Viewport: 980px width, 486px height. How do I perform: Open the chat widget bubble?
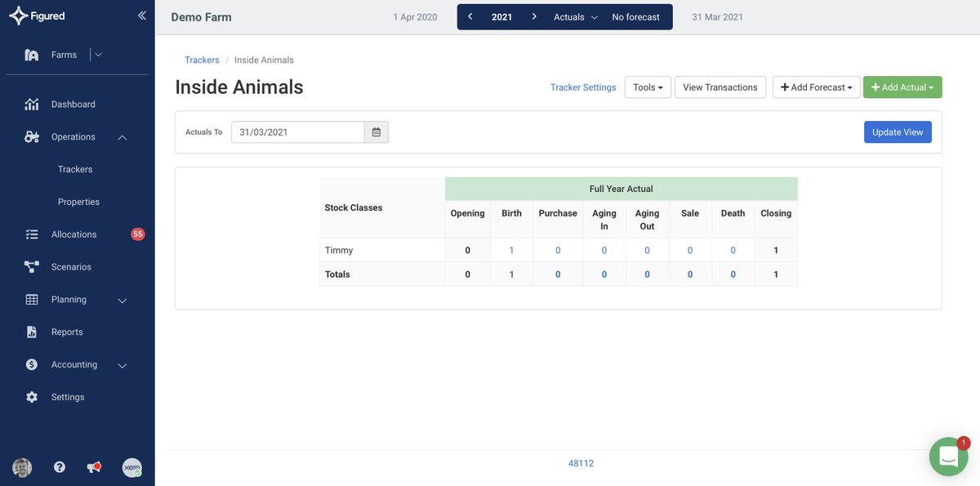pyautogui.click(x=948, y=457)
